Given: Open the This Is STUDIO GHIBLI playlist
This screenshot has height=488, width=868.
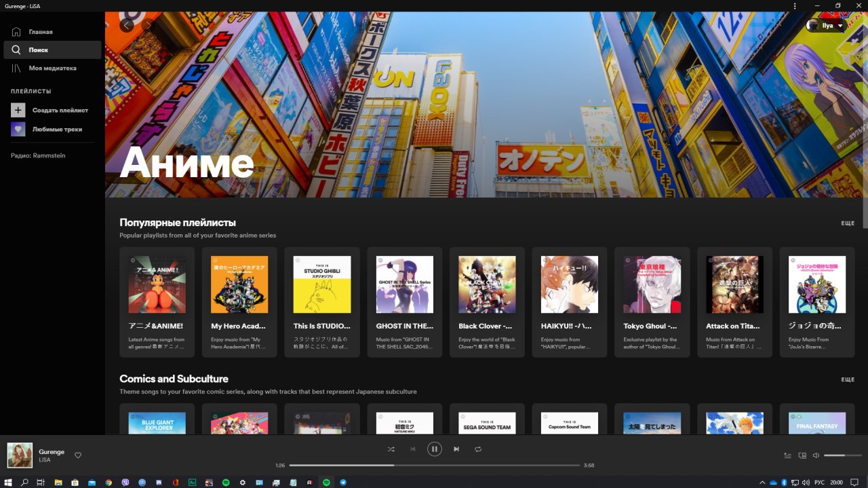Looking at the screenshot, I should pyautogui.click(x=322, y=302).
